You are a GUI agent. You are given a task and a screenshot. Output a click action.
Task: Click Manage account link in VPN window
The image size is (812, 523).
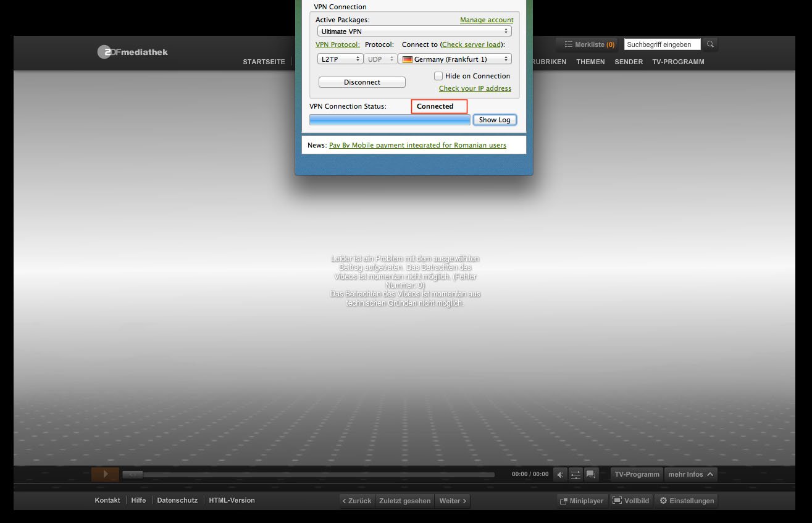coord(487,20)
